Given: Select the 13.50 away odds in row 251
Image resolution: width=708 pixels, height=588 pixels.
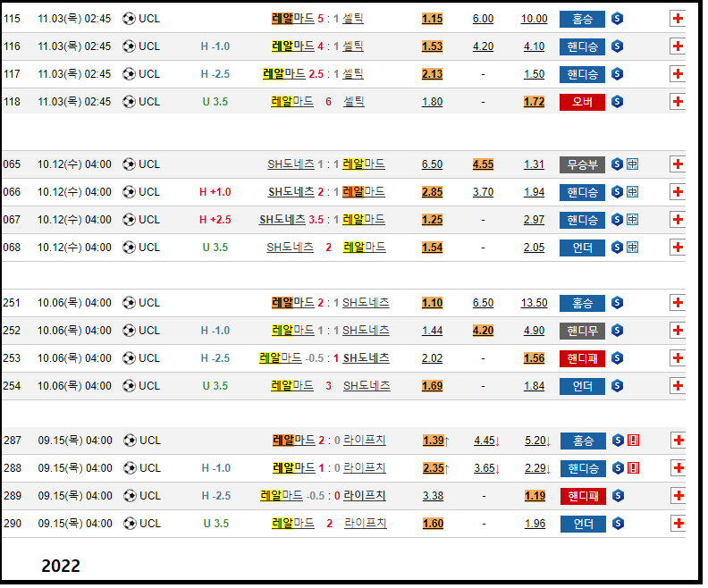Looking at the screenshot, I should coord(535,303).
